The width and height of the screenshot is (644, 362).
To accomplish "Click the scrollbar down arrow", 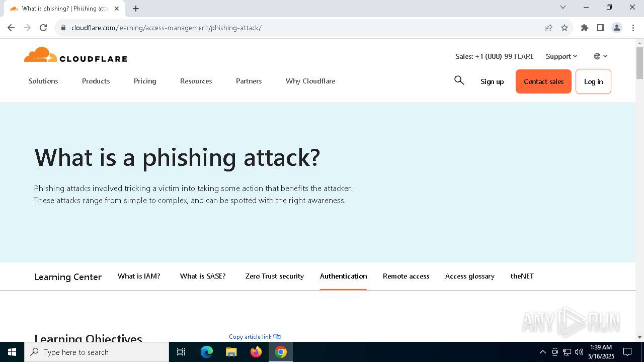I will click(639, 337).
